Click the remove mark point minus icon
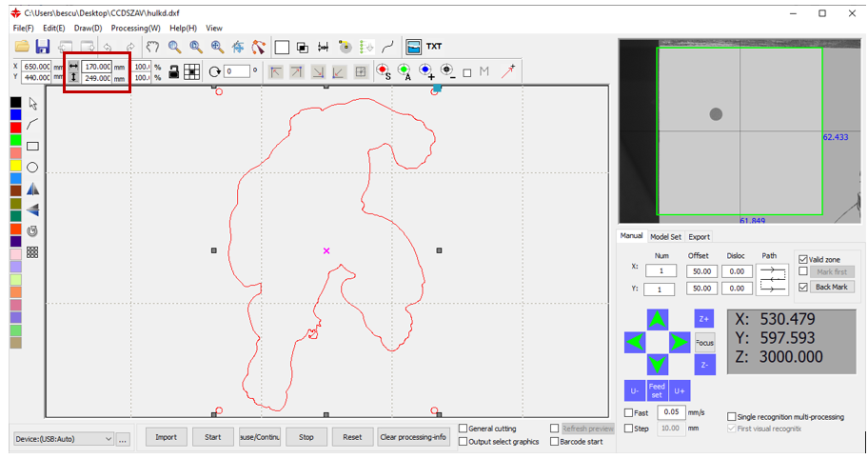The width and height of the screenshot is (868, 459). tap(447, 71)
